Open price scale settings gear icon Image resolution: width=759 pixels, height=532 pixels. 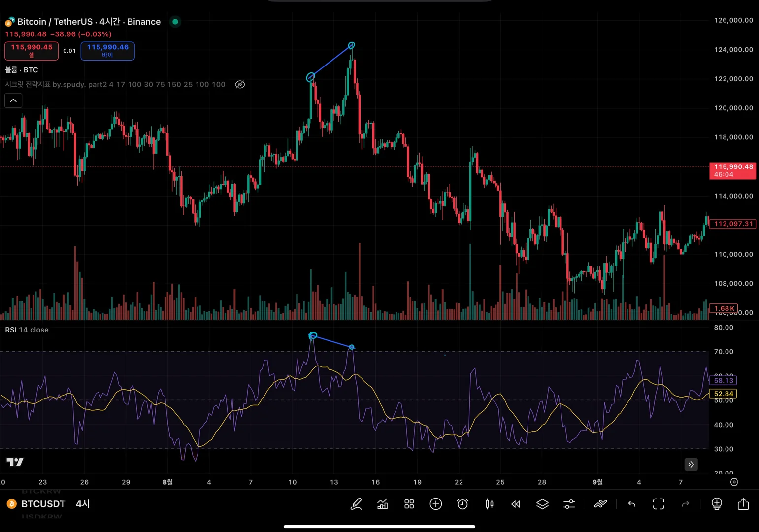pyautogui.click(x=734, y=482)
